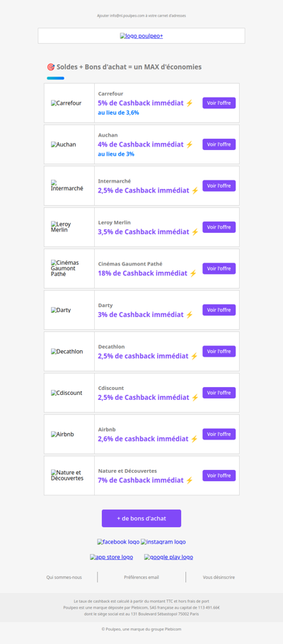Click the + de bons d'achat button
The width and height of the screenshot is (283, 644).
(141, 518)
